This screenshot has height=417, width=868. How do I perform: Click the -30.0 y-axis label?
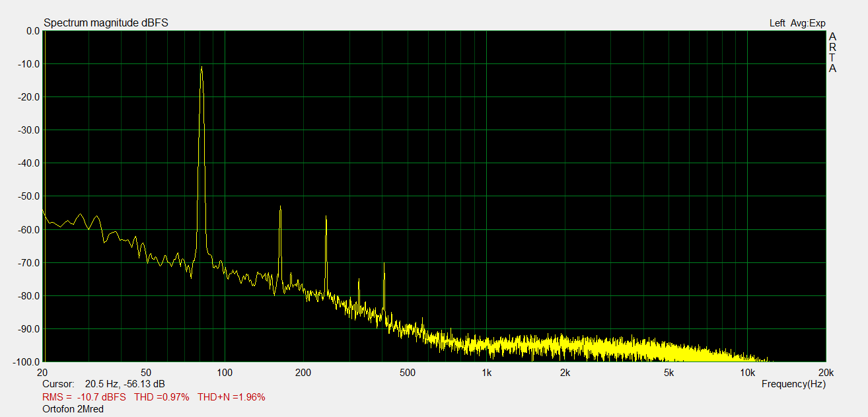(30, 130)
